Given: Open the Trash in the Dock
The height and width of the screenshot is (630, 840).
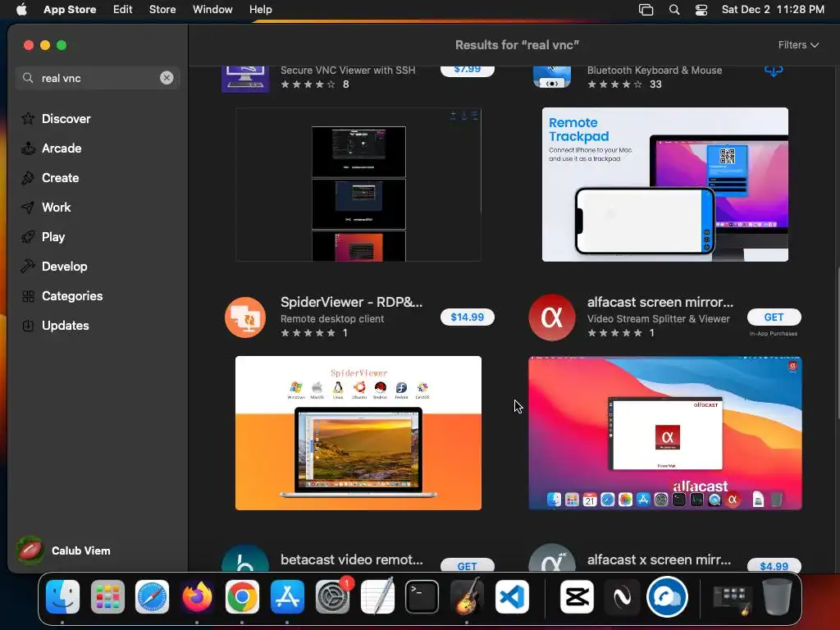Looking at the screenshot, I should pyautogui.click(x=777, y=597).
